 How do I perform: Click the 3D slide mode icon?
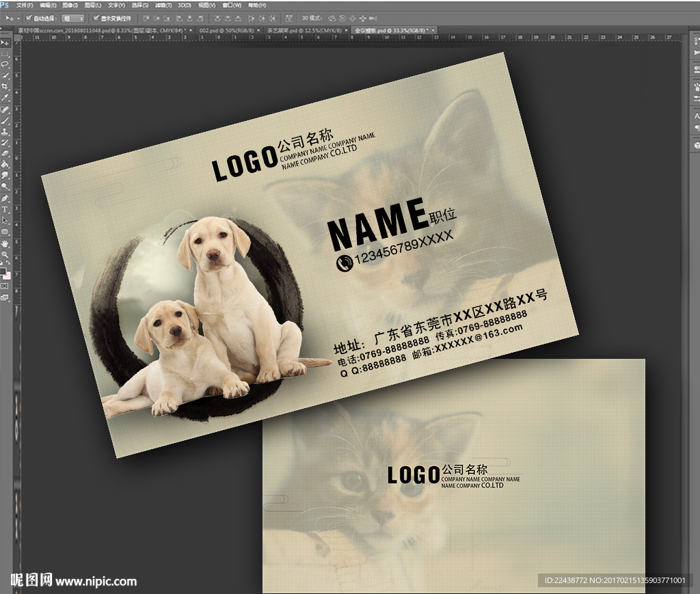click(x=363, y=18)
